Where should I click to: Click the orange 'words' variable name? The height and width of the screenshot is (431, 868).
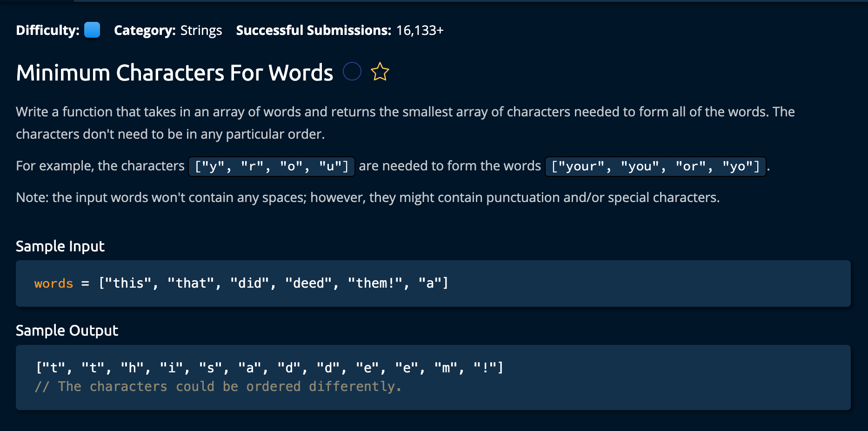coord(53,283)
